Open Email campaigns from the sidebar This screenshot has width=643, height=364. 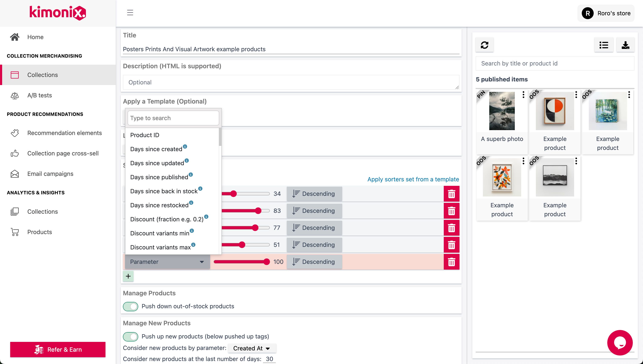coord(50,173)
